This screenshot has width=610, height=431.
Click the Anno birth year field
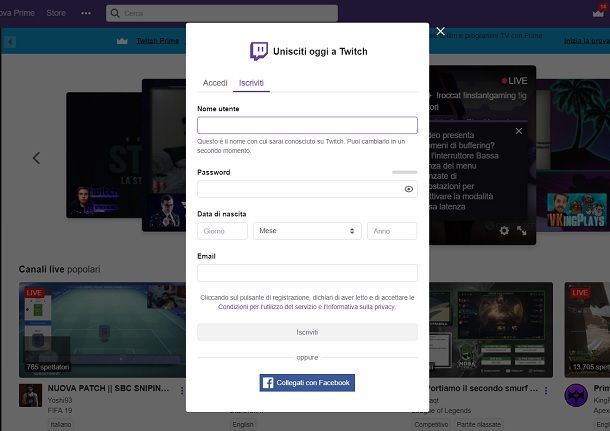tap(392, 231)
